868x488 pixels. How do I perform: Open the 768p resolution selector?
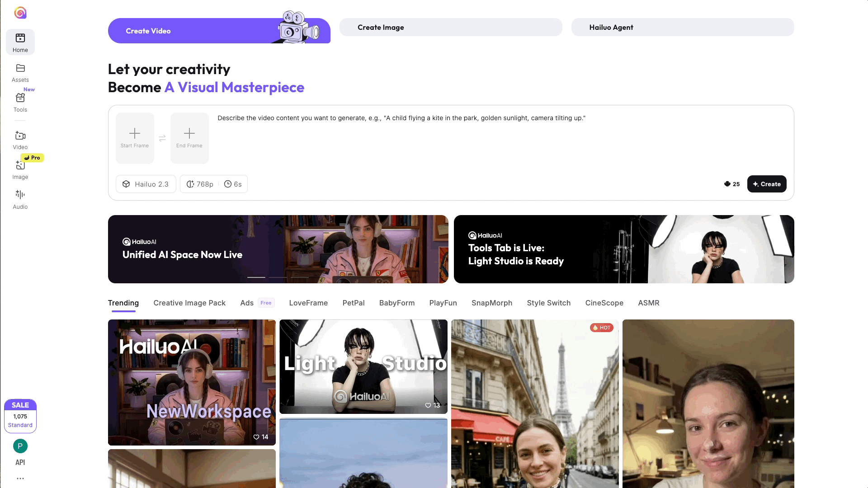pos(200,184)
